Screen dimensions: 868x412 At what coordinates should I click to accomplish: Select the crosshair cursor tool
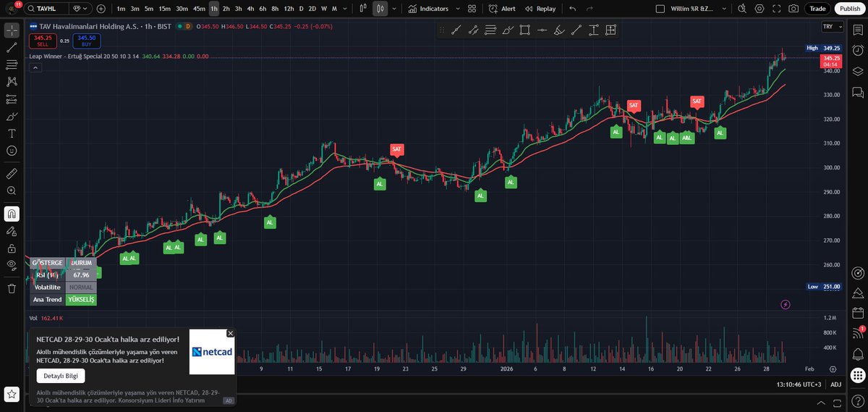(x=12, y=30)
